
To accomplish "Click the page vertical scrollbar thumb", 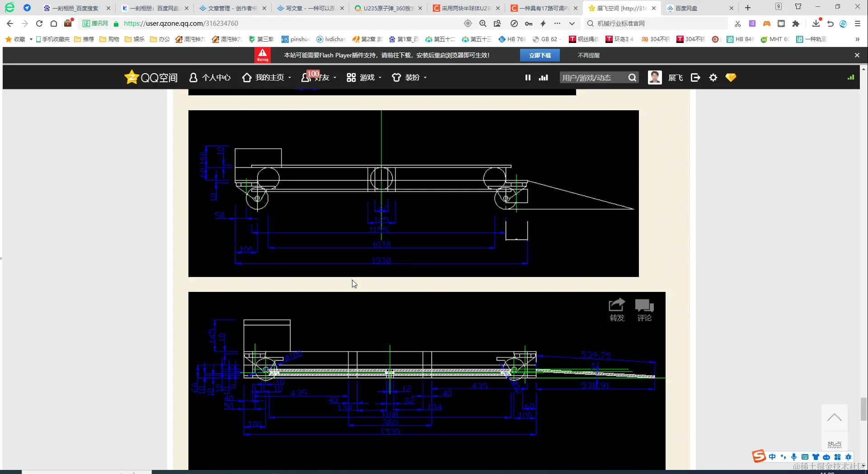I will coord(863,408).
